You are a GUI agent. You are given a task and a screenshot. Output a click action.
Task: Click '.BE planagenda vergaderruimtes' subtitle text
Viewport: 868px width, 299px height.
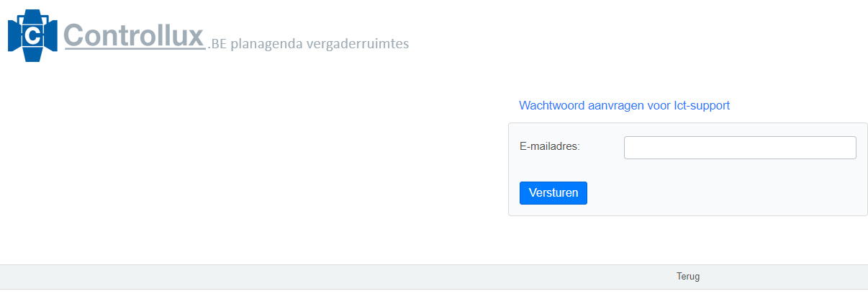(308, 44)
